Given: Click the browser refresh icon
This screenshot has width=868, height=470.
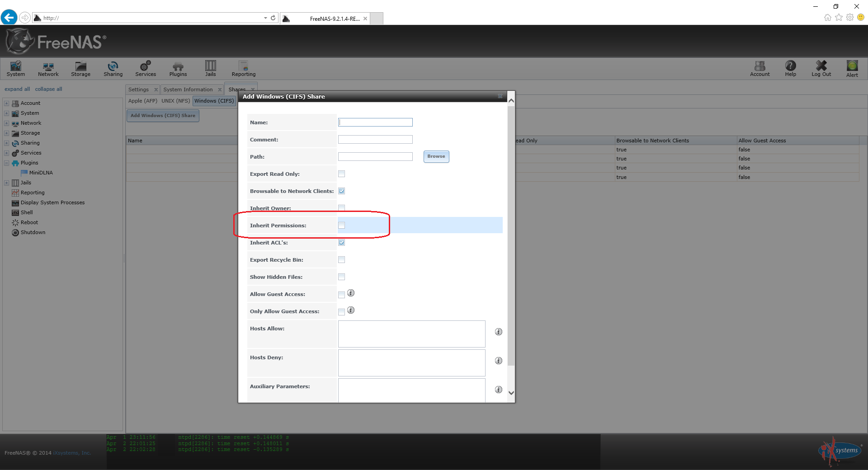Looking at the screenshot, I should [x=273, y=18].
